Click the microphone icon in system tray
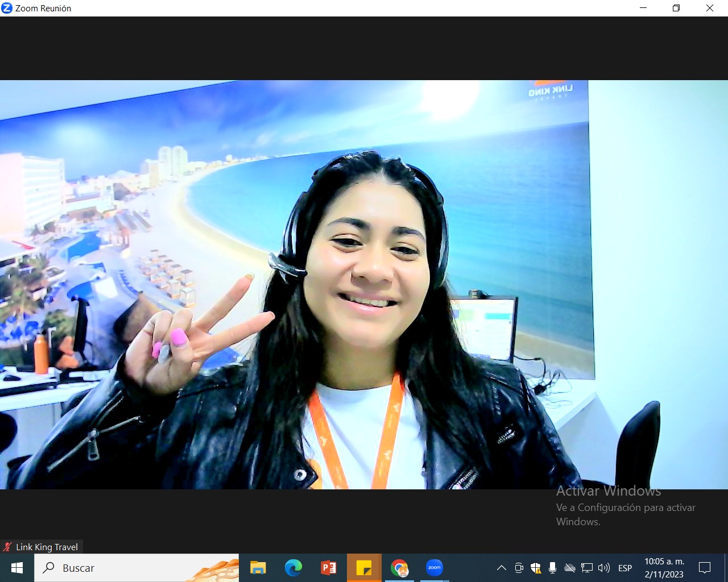728x582 pixels. coord(552,568)
